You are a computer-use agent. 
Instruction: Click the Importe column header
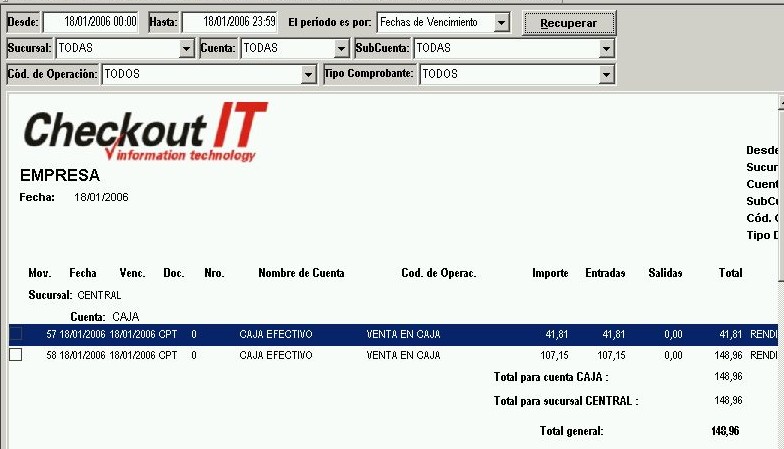click(x=549, y=273)
